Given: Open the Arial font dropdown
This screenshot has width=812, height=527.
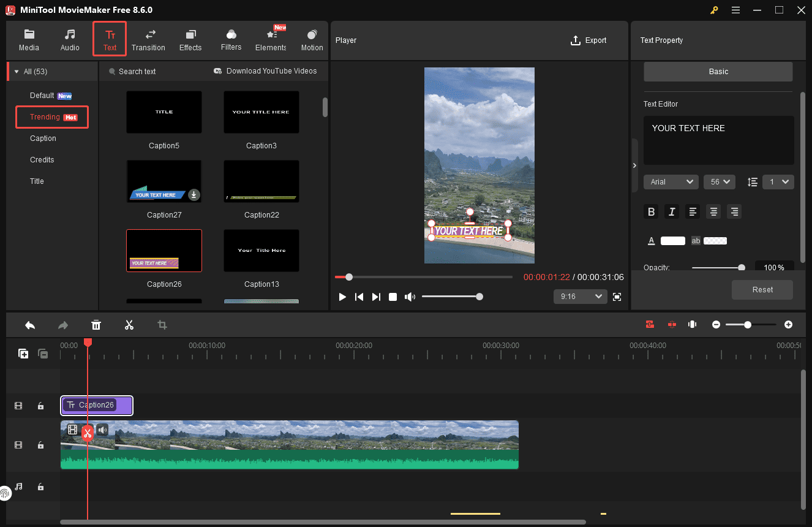Looking at the screenshot, I should coord(671,181).
